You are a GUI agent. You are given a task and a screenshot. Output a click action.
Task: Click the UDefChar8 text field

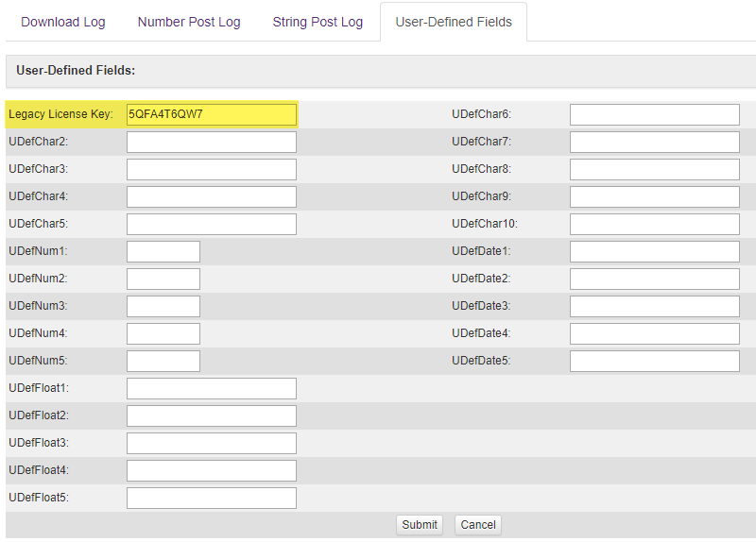(x=655, y=170)
